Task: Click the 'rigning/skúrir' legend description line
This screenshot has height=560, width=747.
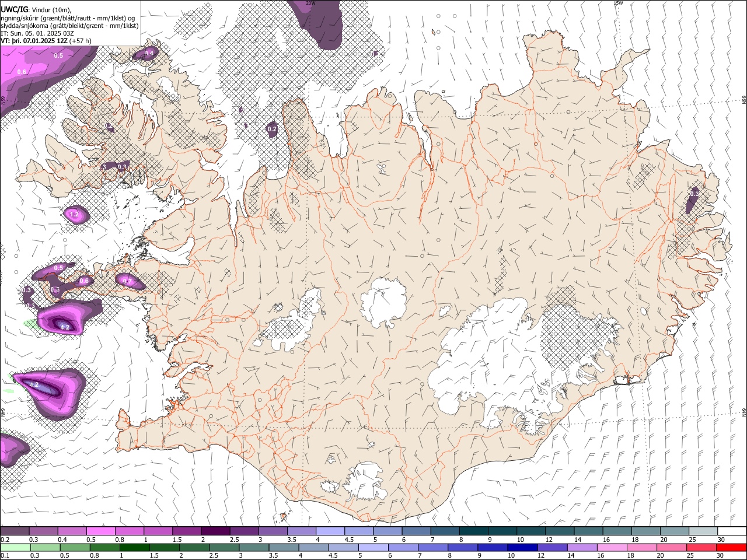Action: [68, 17]
